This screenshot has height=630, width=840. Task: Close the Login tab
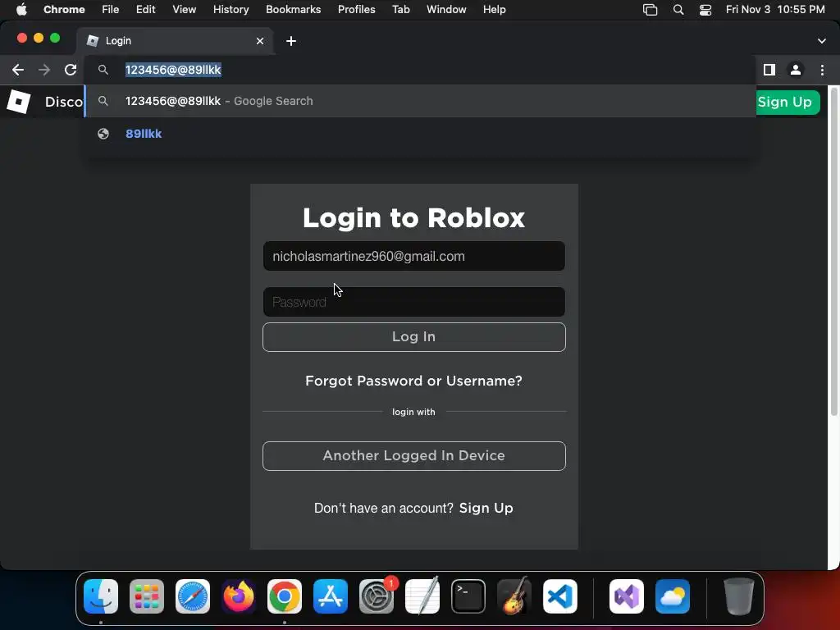click(x=260, y=41)
